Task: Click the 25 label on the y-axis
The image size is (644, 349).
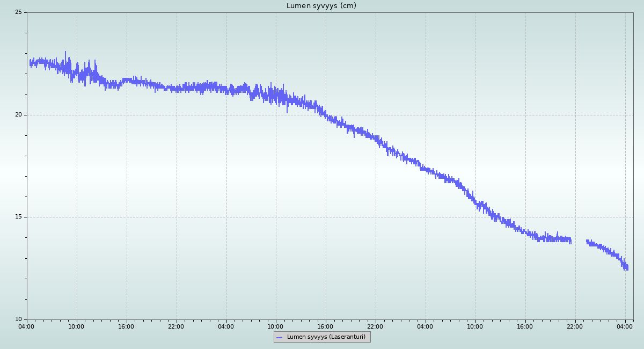Action: [18, 12]
